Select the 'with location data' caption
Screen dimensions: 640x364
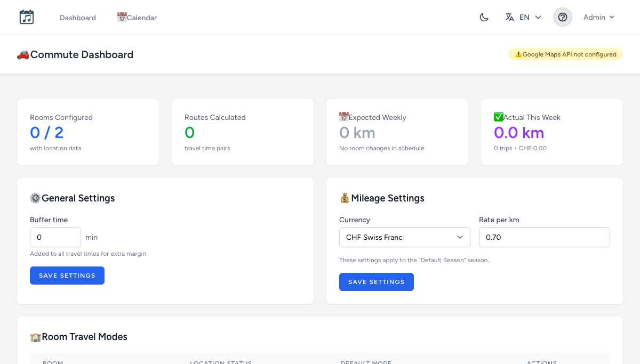pyautogui.click(x=55, y=148)
